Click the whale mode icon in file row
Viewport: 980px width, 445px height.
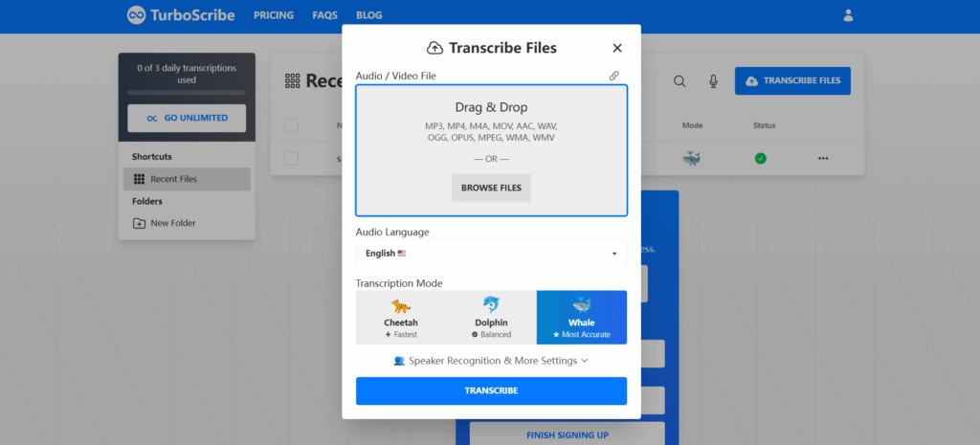click(x=691, y=158)
